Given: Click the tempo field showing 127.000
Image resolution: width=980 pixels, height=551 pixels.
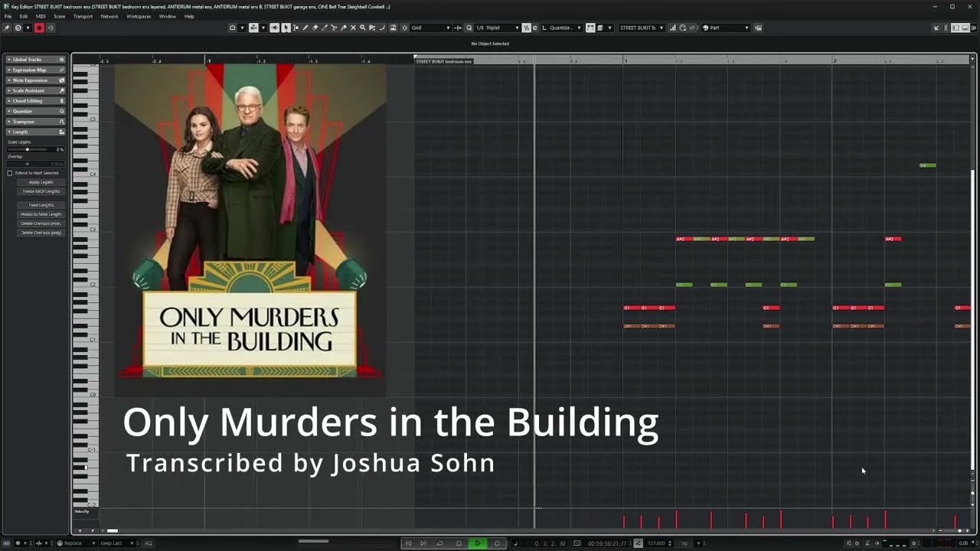Looking at the screenshot, I should [656, 543].
